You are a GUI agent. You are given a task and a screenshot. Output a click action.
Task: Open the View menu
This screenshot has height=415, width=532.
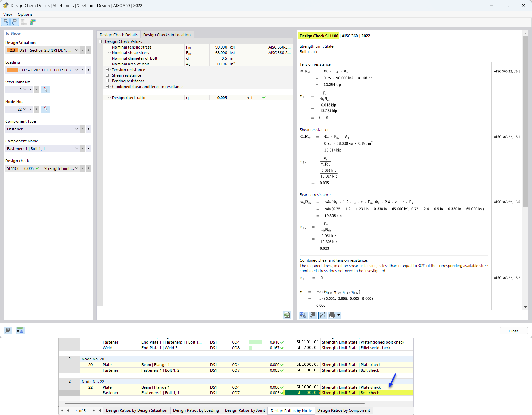coord(7,14)
